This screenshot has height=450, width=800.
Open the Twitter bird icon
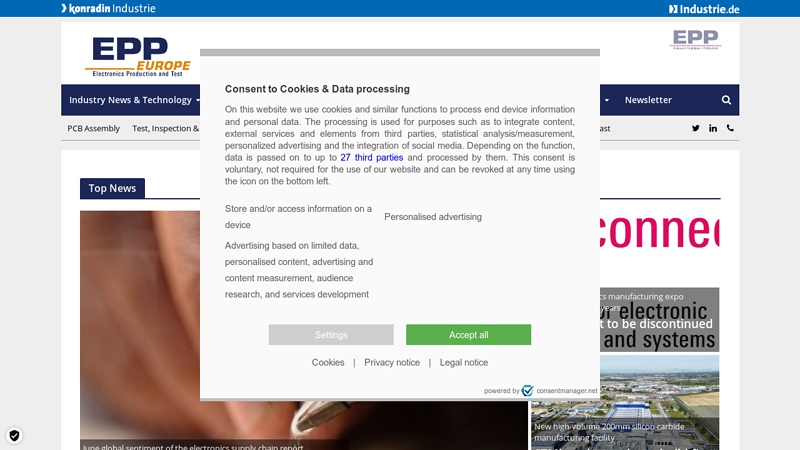coord(695,128)
